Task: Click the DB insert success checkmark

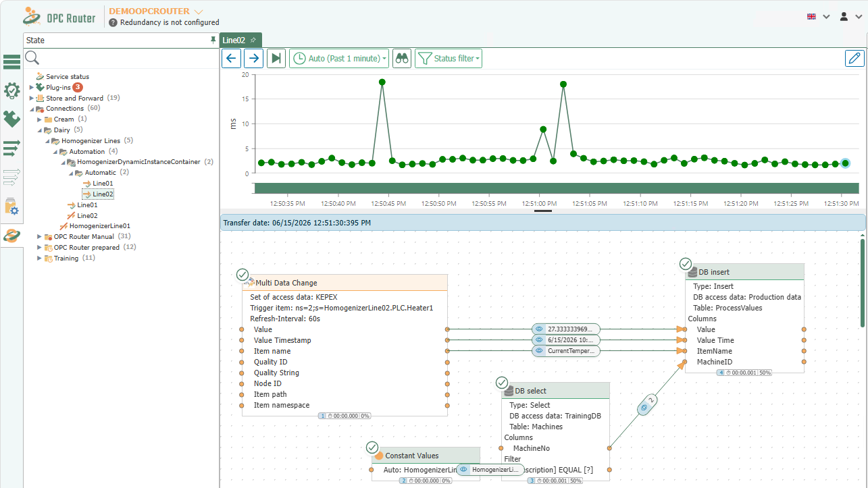Action: [686, 264]
